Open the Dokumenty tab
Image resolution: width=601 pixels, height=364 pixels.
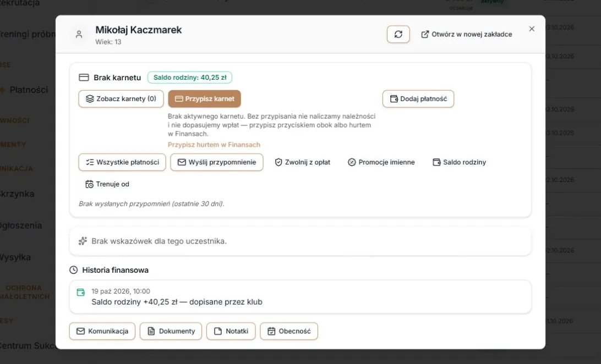coord(171,331)
